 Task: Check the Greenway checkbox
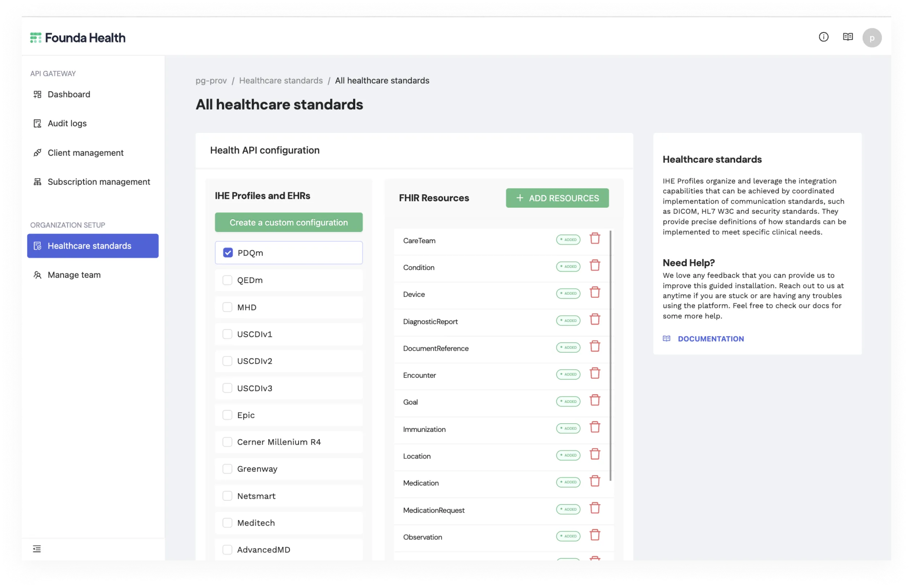pyautogui.click(x=227, y=469)
